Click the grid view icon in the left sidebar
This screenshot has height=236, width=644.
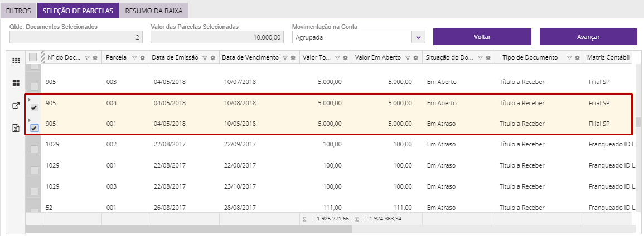pos(16,61)
